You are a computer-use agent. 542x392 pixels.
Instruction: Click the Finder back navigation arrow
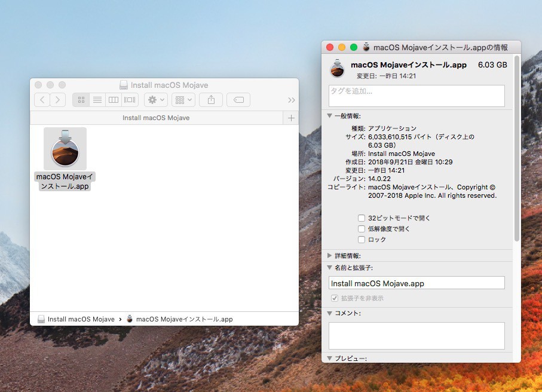(x=42, y=100)
